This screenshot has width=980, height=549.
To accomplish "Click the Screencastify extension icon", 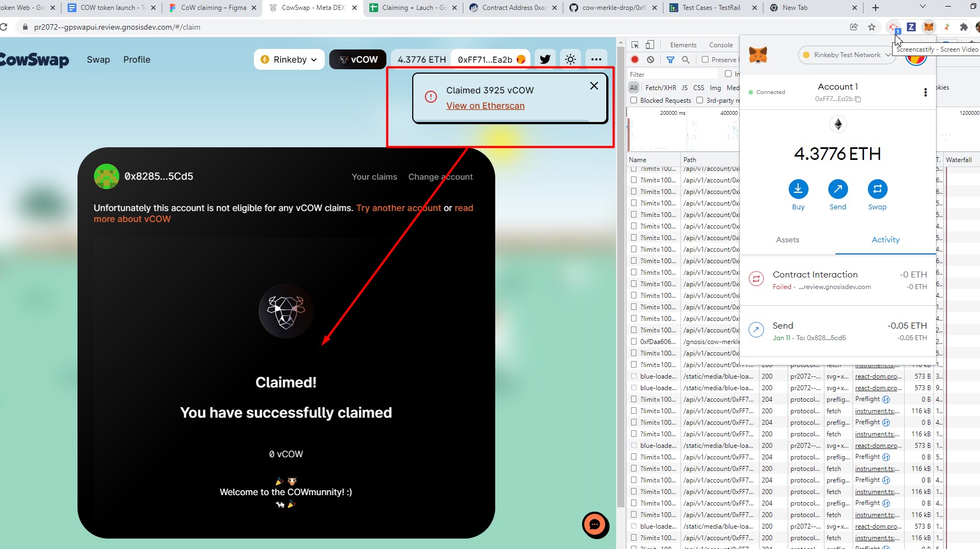I will (894, 27).
